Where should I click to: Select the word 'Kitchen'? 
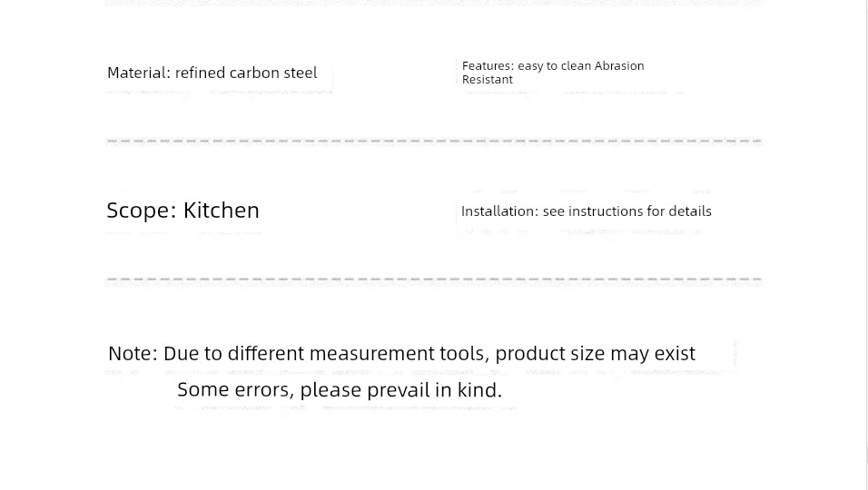point(222,211)
